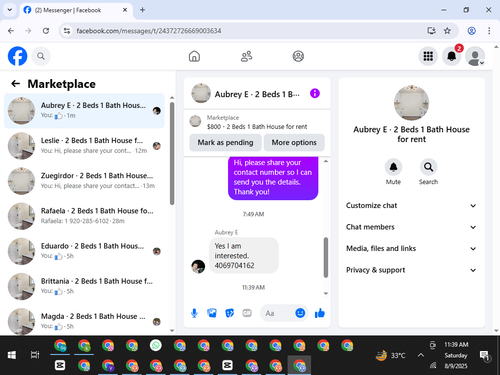The height and width of the screenshot is (375, 500).
Task: Click phone number 4069704162 in the message
Action: coord(234,266)
